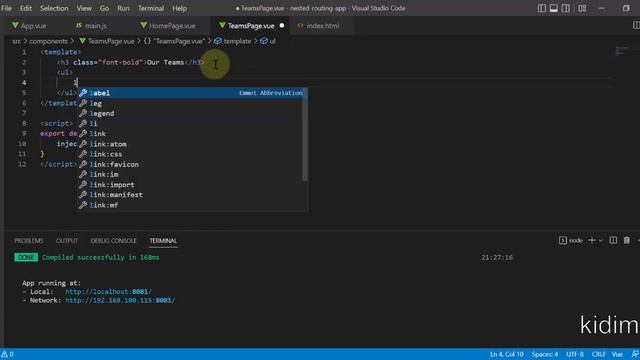Toggle the secondary side bar layout icon
The image size is (640, 360).
coord(565,8)
